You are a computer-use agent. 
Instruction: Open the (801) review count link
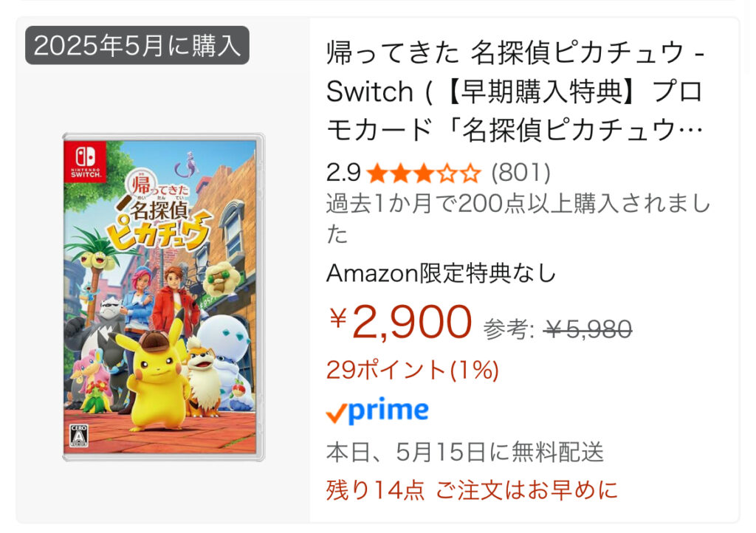click(x=520, y=173)
